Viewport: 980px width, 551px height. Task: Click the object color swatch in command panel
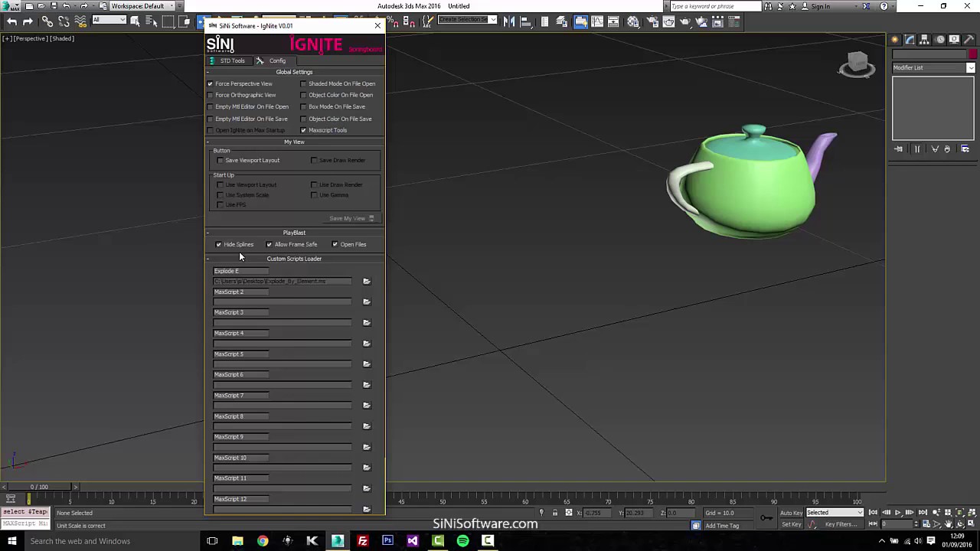(x=972, y=54)
